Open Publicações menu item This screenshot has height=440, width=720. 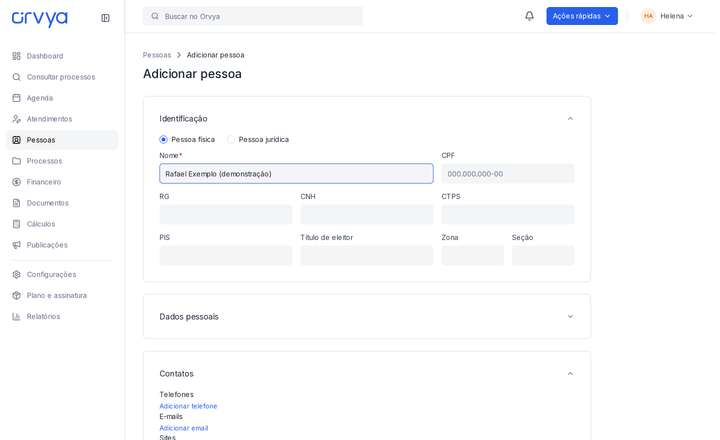pyautogui.click(x=62, y=245)
